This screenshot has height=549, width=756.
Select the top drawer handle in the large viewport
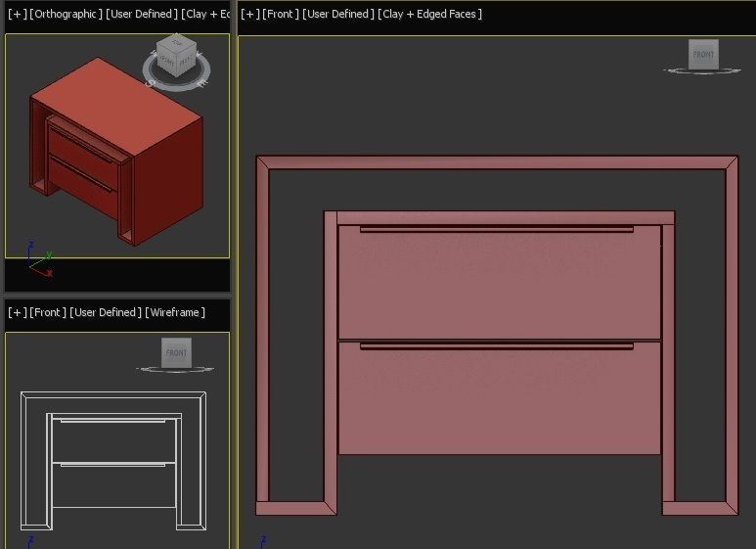497,229
